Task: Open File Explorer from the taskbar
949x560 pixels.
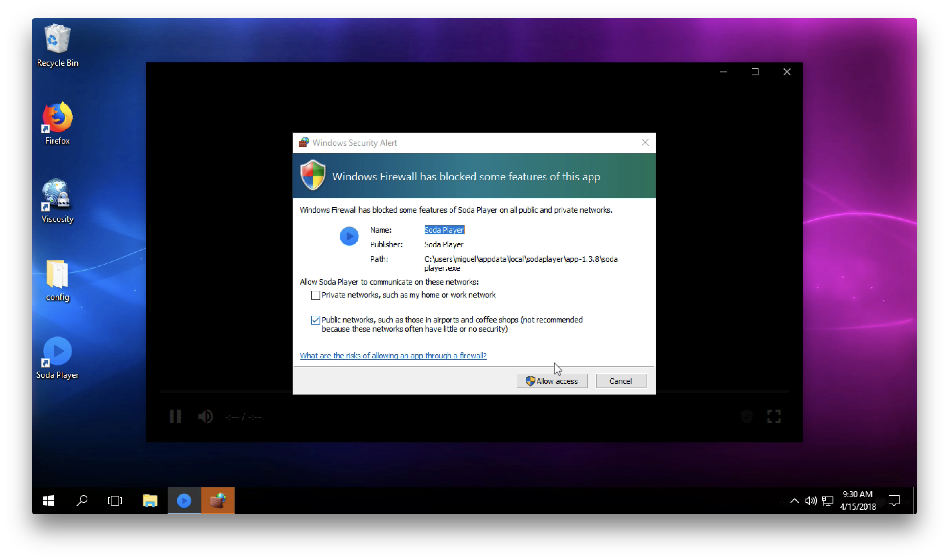Action: pyautogui.click(x=150, y=501)
